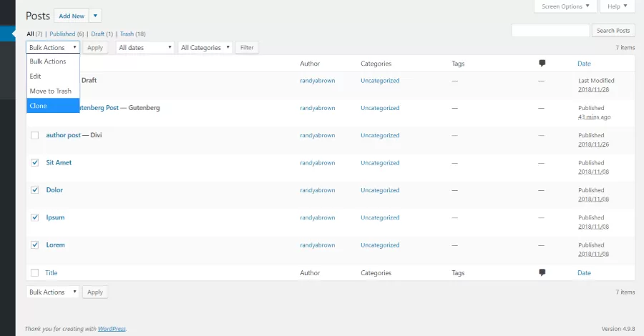
Task: Click the Search Posts button
Action: click(613, 30)
